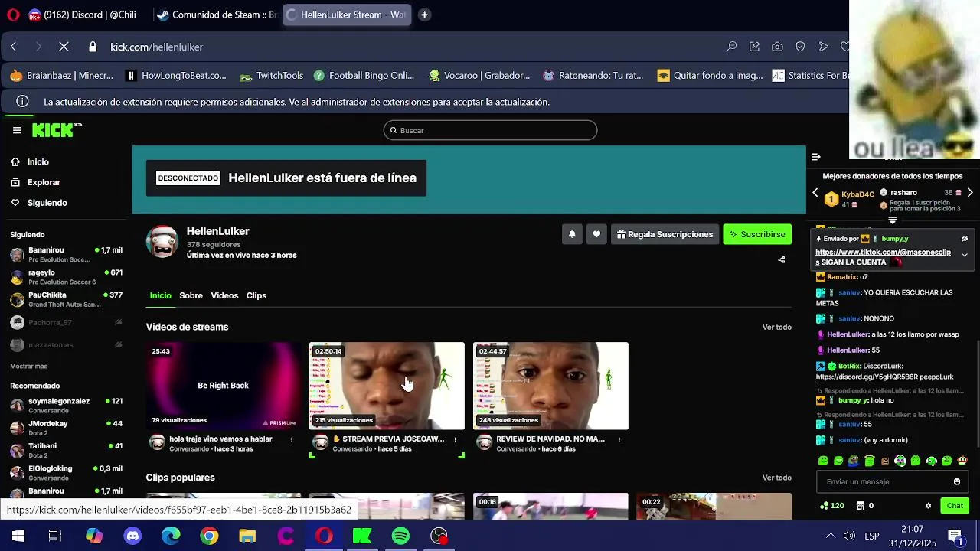Screen dimensions: 980x551
Task: Click the green Chat send button
Action: [x=955, y=506]
